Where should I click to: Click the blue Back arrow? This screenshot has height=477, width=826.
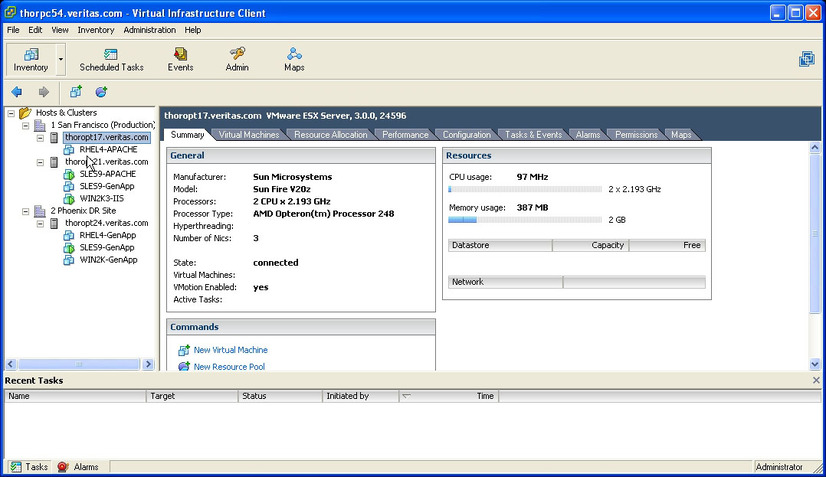click(17, 92)
